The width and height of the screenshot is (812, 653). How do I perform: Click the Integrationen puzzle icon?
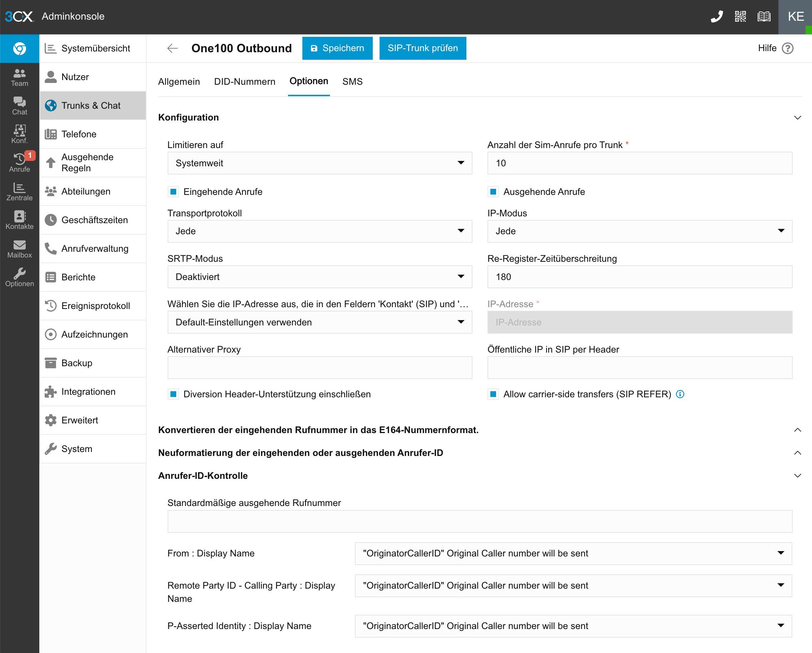(50, 392)
